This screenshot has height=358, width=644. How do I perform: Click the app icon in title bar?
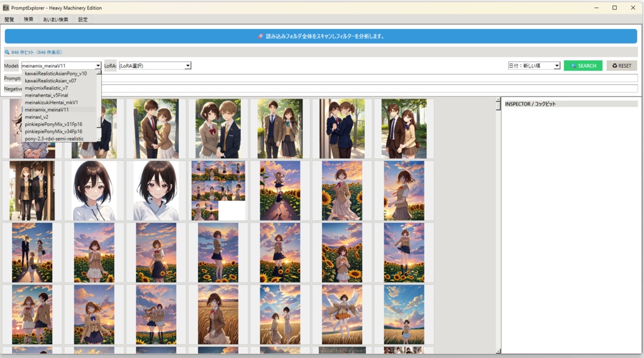6,8
